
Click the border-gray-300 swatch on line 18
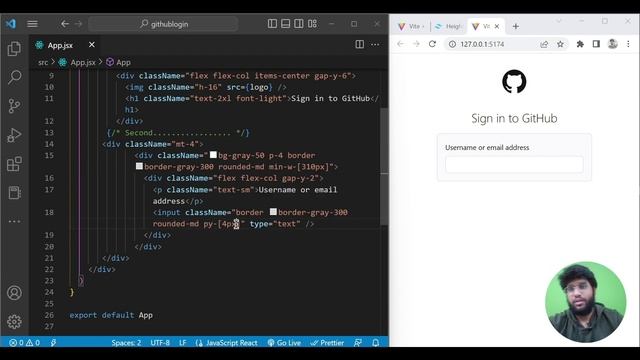pyautogui.click(x=273, y=211)
